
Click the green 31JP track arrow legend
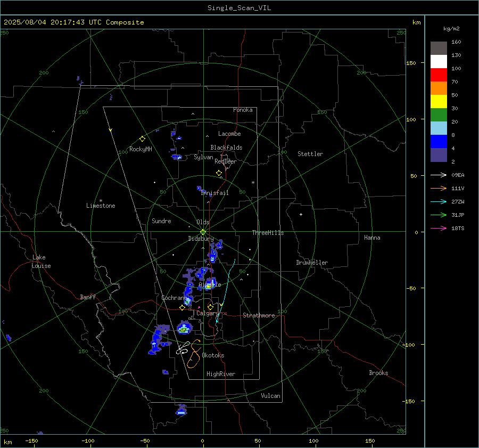(439, 215)
